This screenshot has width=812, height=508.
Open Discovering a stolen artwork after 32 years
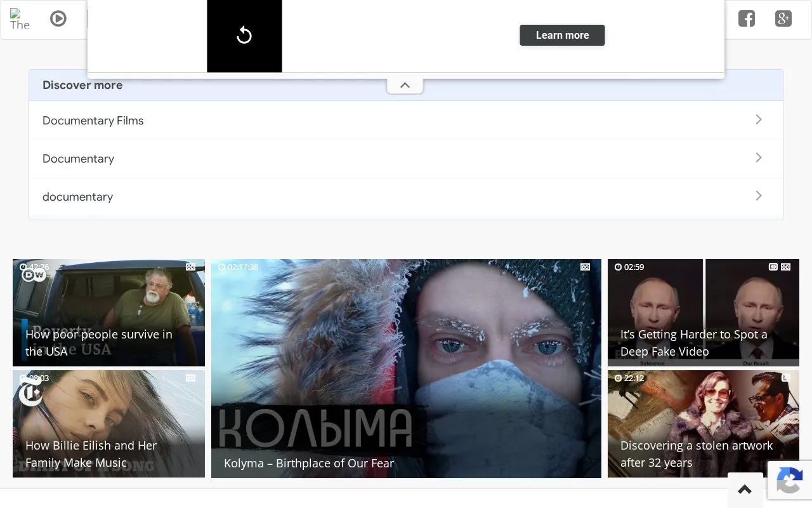704,424
